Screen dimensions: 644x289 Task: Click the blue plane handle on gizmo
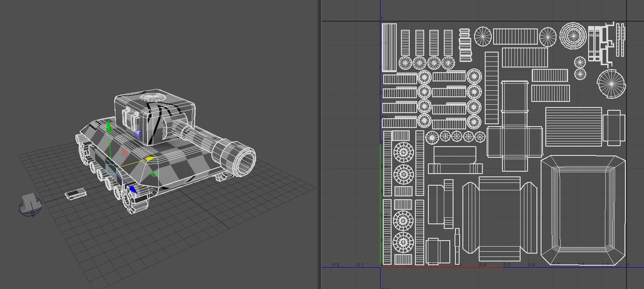(137, 134)
